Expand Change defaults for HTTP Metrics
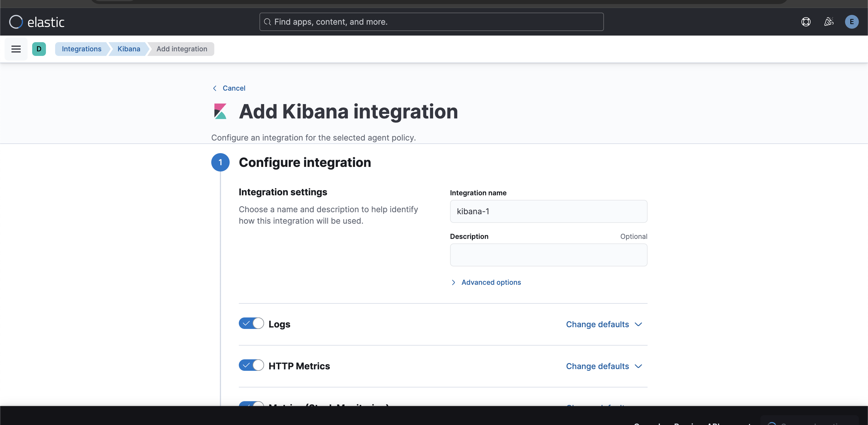Image resolution: width=868 pixels, height=425 pixels. point(604,366)
